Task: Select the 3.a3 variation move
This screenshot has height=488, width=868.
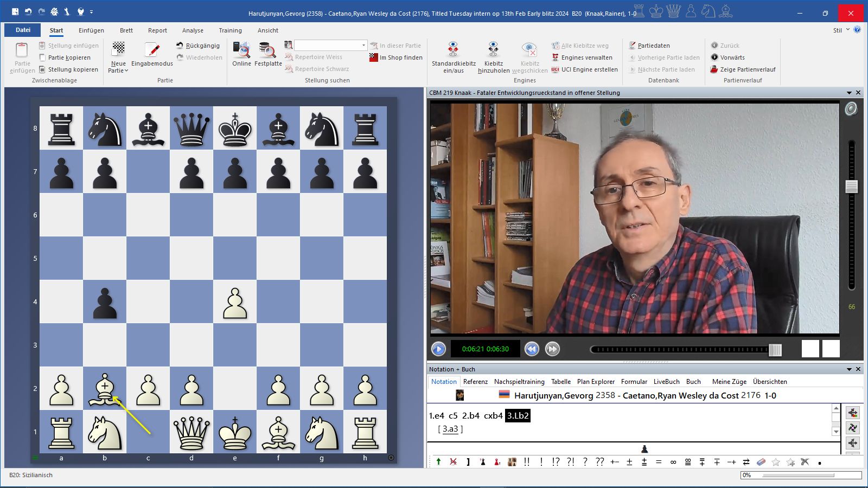Action: (x=450, y=429)
